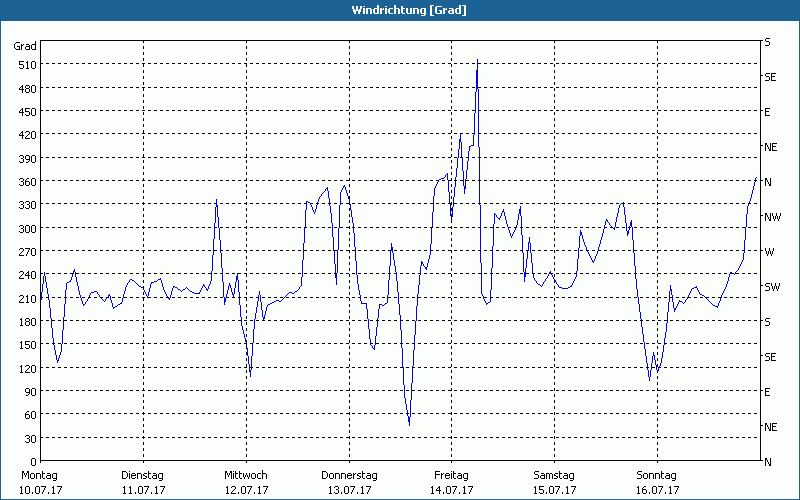Click the Sonntag day label

(x=656, y=475)
